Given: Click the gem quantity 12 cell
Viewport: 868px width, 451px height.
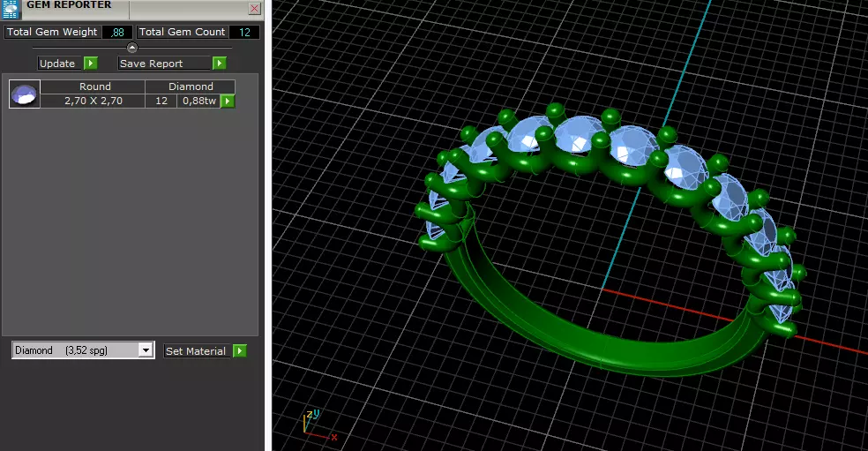Looking at the screenshot, I should [161, 101].
